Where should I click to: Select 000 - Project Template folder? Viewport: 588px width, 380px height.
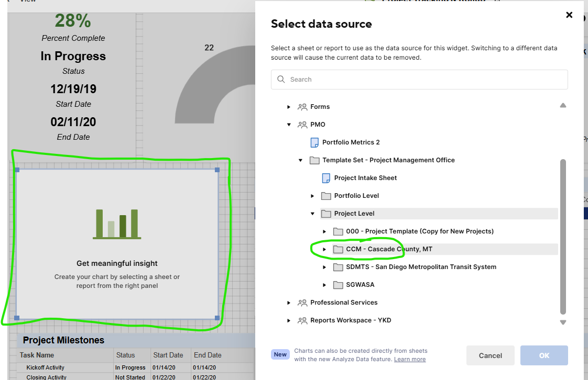[x=419, y=231]
